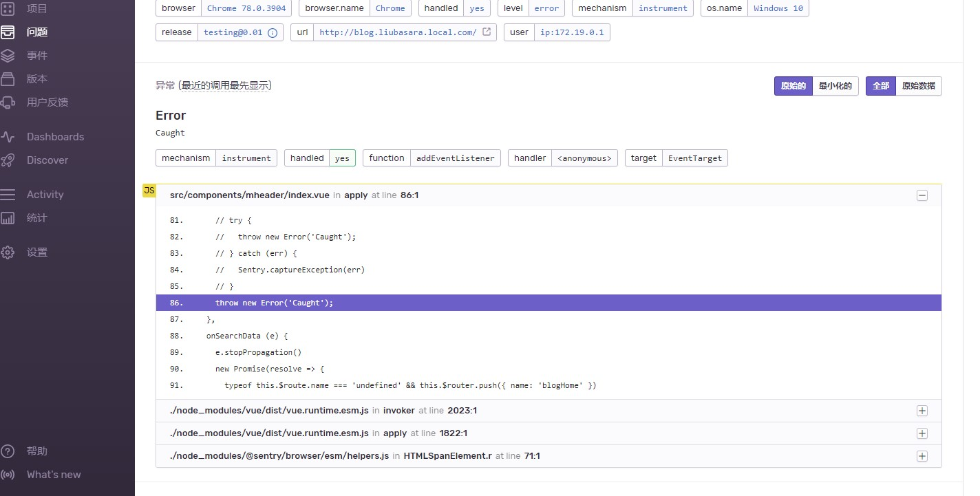980x496 pixels.
Task: Click the 统计 bar chart icon
Action: pos(8,217)
